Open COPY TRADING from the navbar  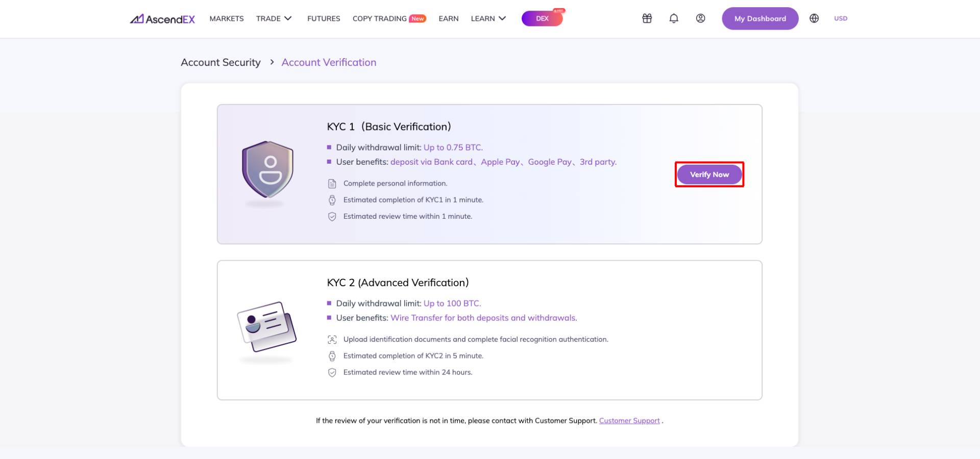coord(379,18)
